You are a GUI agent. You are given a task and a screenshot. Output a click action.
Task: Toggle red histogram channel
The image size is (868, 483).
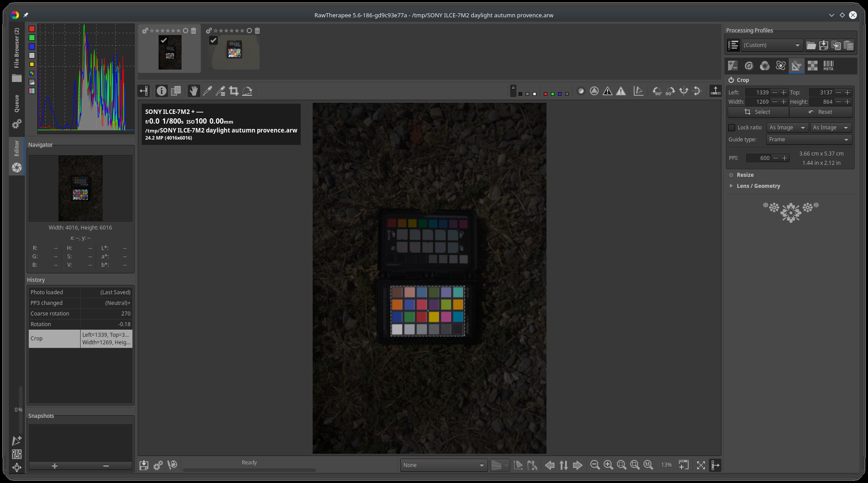pos(32,29)
